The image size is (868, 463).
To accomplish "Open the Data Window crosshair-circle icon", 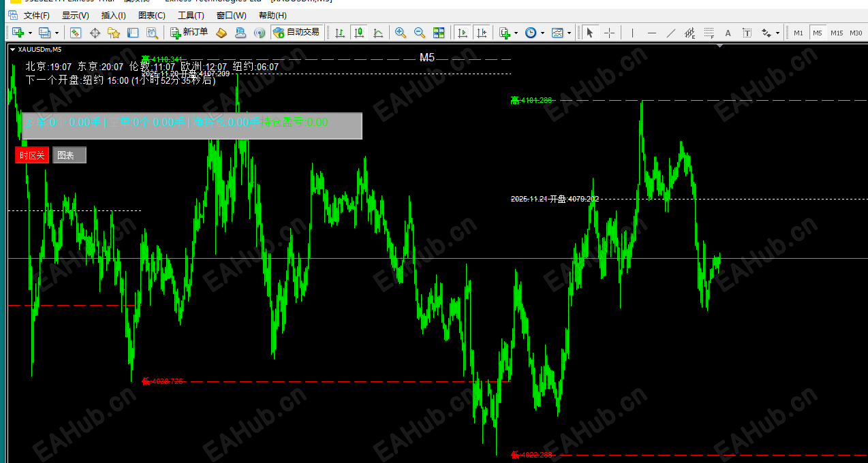I will click(x=95, y=32).
